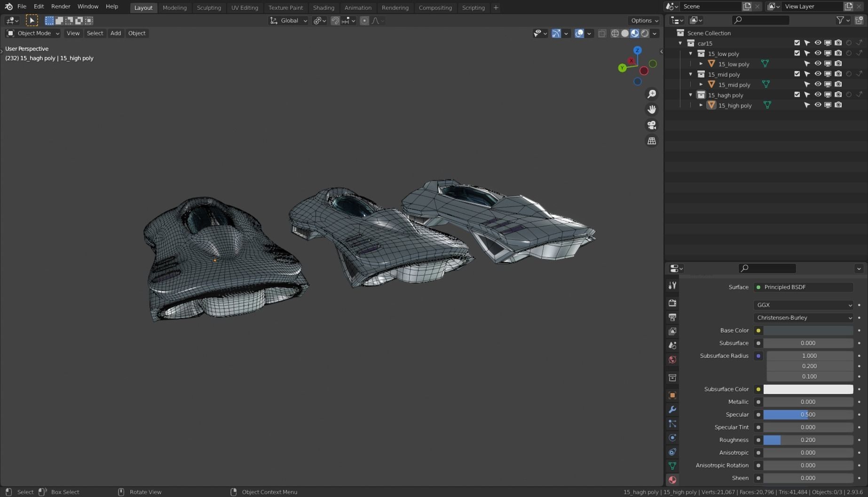Click the Roughness slider

coord(808,440)
